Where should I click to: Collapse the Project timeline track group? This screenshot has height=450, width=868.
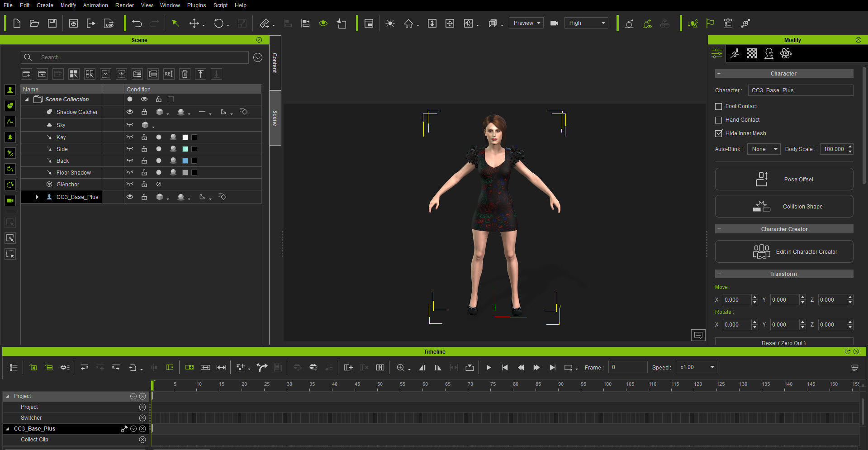[7, 396]
